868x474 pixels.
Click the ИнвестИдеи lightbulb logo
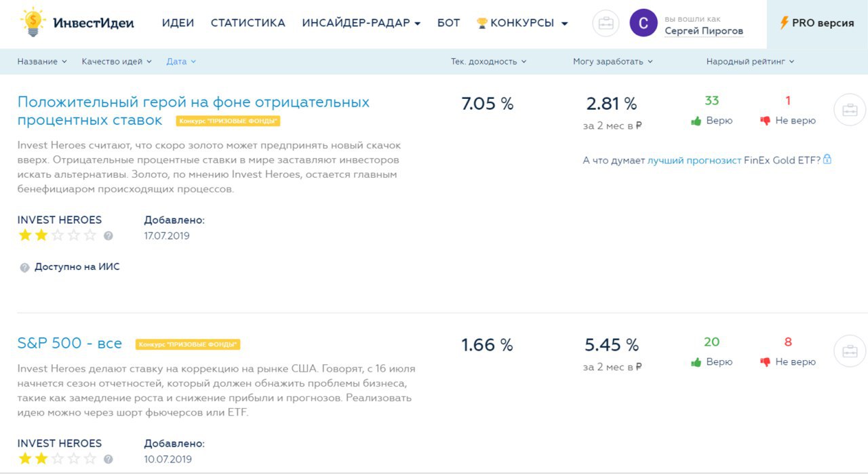pyautogui.click(x=32, y=22)
